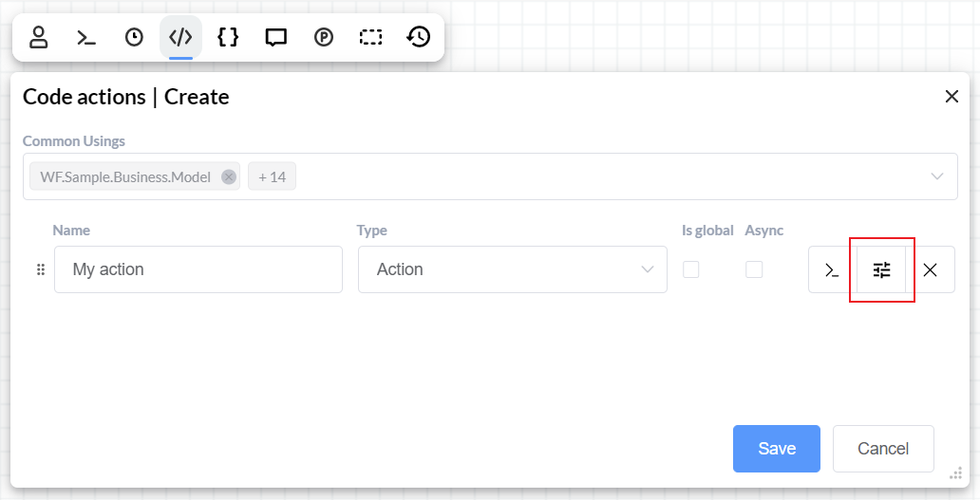Screen dimensions: 980x500
Task: Open code editor button for My action
Action: click(832, 269)
